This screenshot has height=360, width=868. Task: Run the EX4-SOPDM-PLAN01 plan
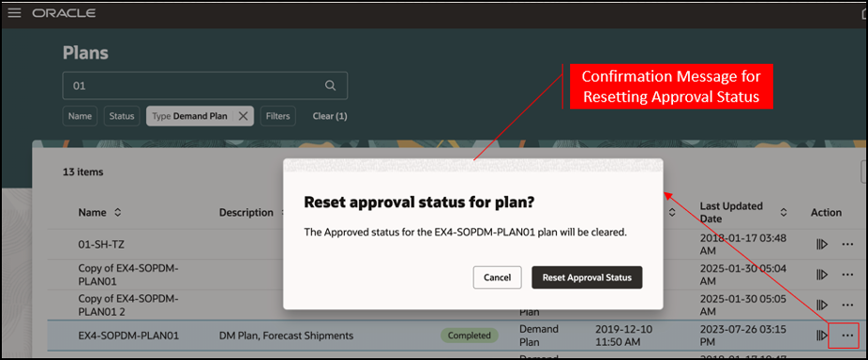tap(822, 335)
